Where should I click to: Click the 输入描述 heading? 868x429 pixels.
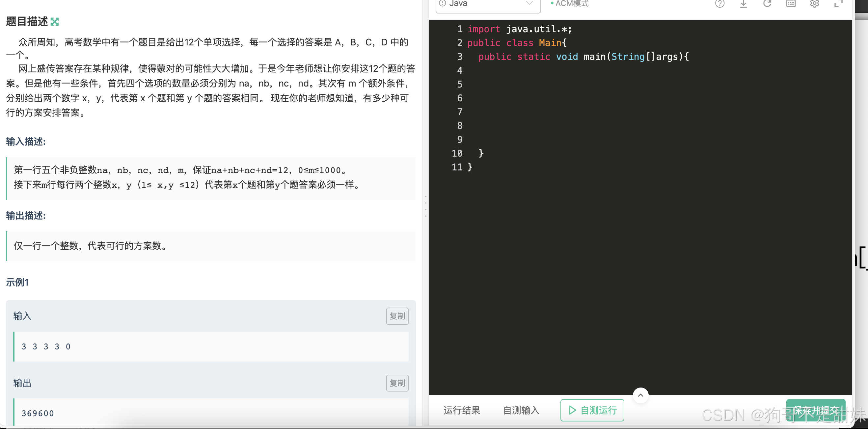point(26,141)
